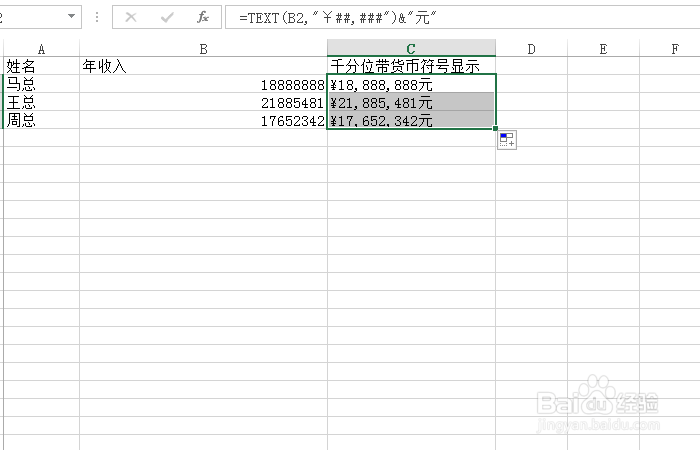Click the fill handle of the selection
700x450 pixels.
[496, 129]
